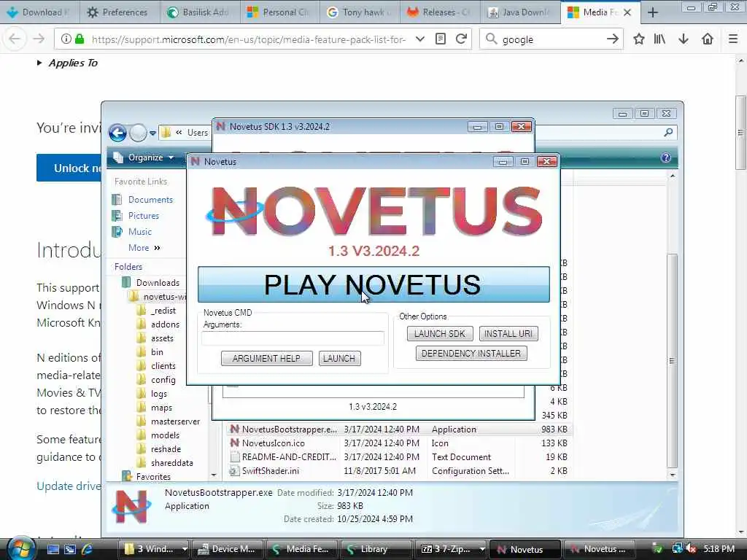
Task: Click the Explorer help question mark icon
Action: (666, 157)
